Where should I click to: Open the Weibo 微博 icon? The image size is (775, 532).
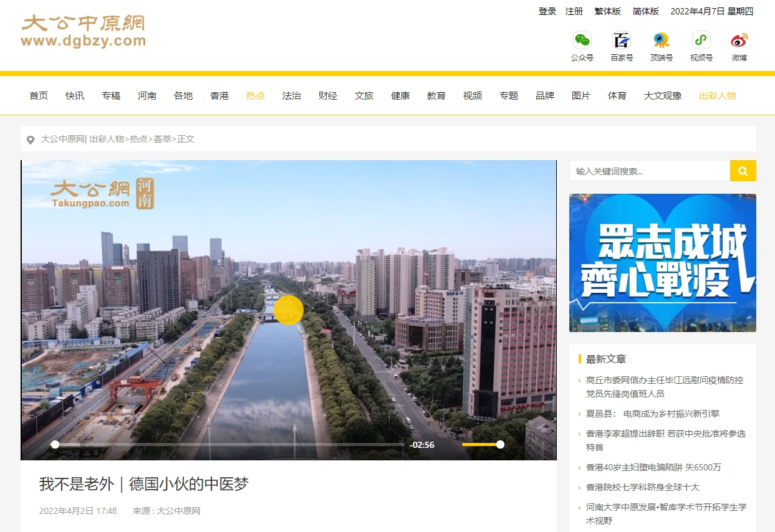[739, 40]
